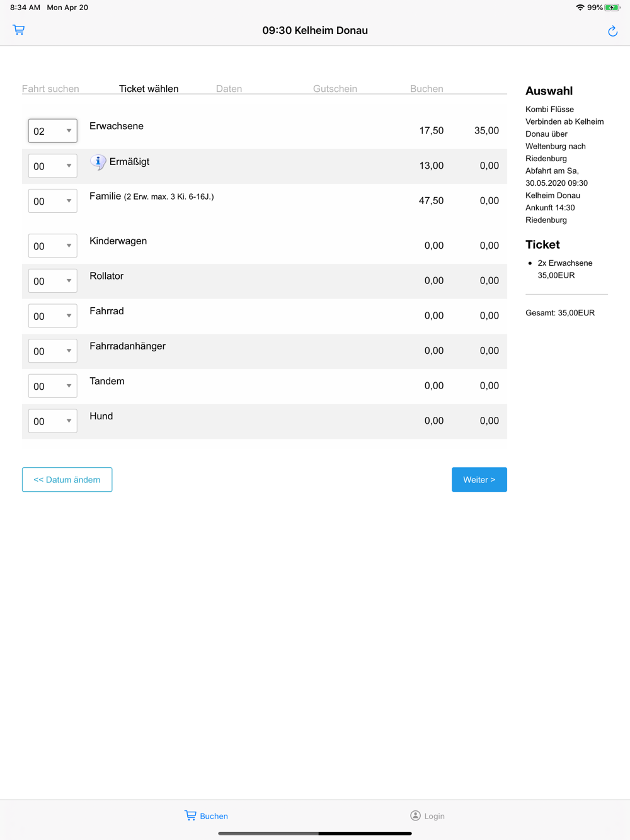Select the Gutschein step tab
This screenshot has height=840, width=630.
335,89
